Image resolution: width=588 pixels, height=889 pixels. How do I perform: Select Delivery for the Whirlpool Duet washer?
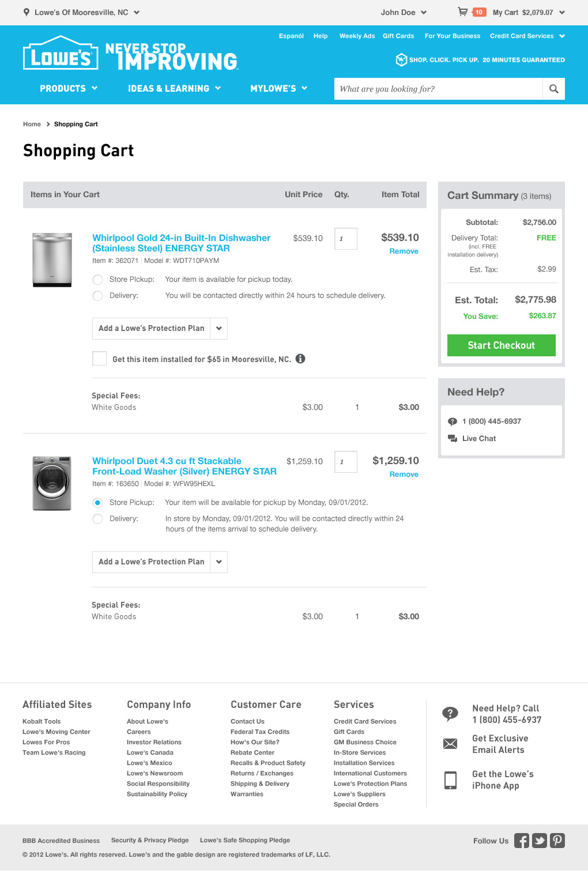tap(97, 519)
